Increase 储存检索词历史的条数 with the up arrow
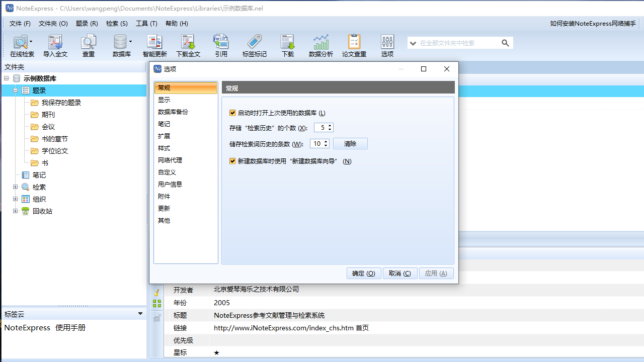This screenshot has height=362, width=644. click(326, 141)
